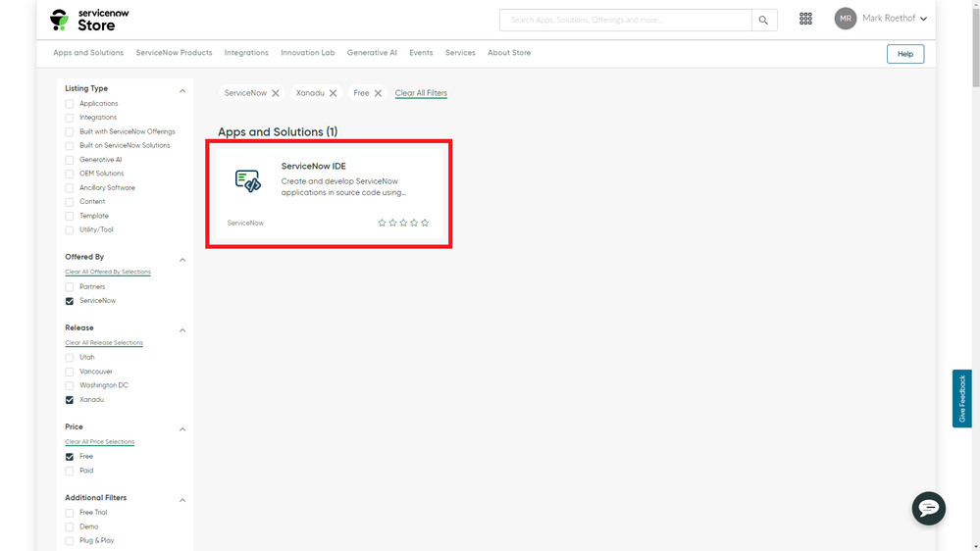Check Built with ServiceNow Offerings
This screenshot has height=551, width=980.
pyautogui.click(x=70, y=131)
